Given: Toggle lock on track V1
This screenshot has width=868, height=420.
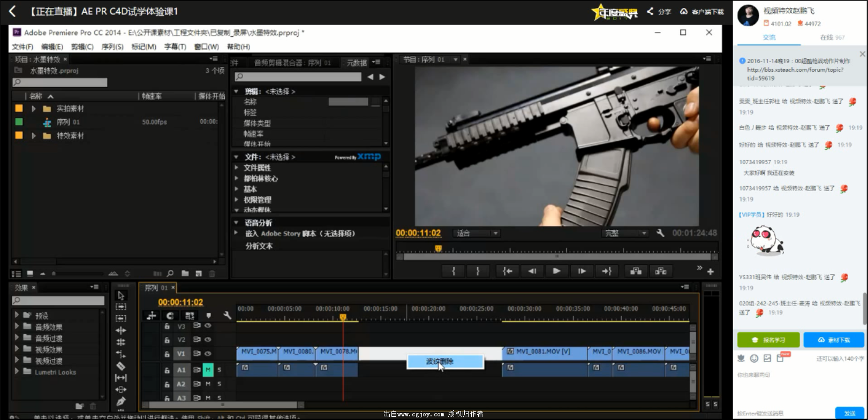Looking at the screenshot, I should (x=167, y=354).
